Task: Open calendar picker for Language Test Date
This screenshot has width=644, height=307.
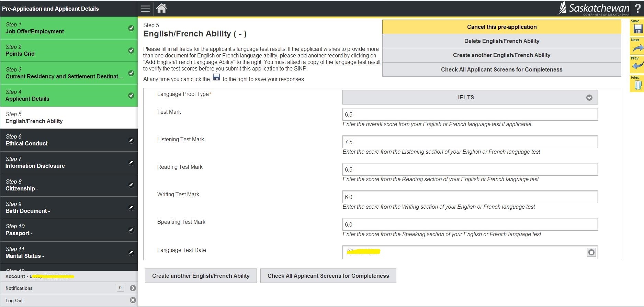Action: pos(591,252)
